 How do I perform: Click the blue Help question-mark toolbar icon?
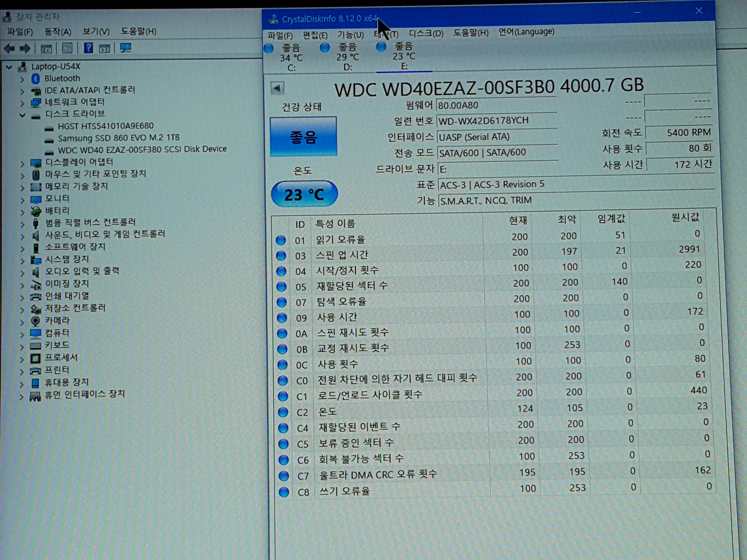(x=89, y=48)
